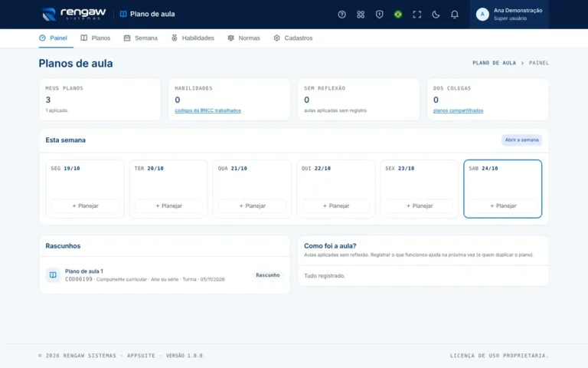This screenshot has width=588, height=368.
Task: Click Planejar for SEG 19/10
Action: click(85, 205)
